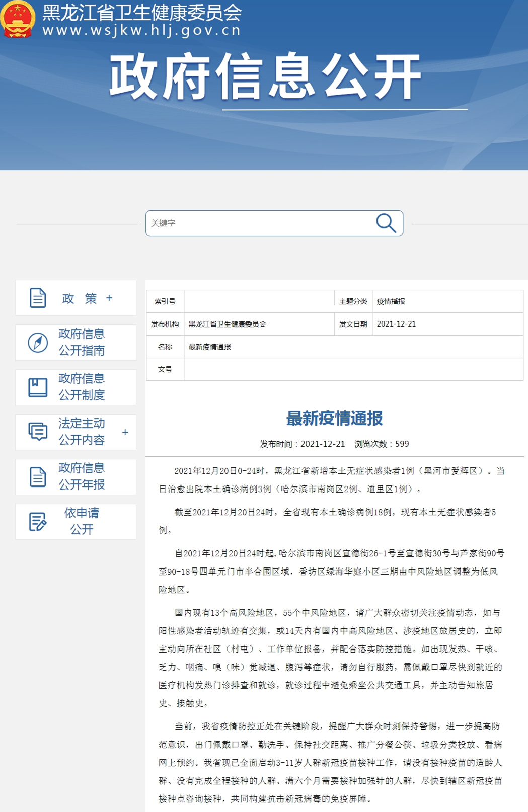Click the 疫情播报 topic category value
Screen dimensions: 528x812
point(391,301)
